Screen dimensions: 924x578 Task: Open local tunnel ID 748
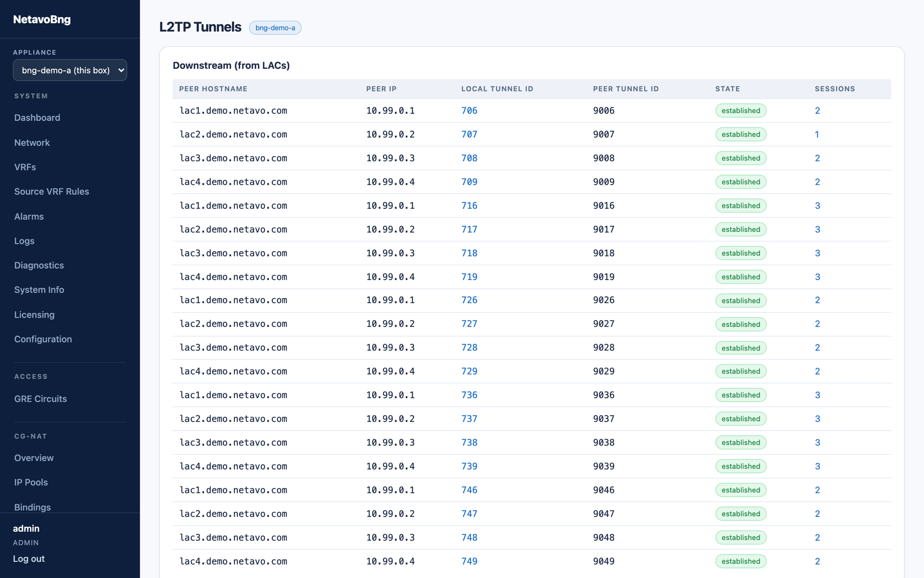coord(469,537)
